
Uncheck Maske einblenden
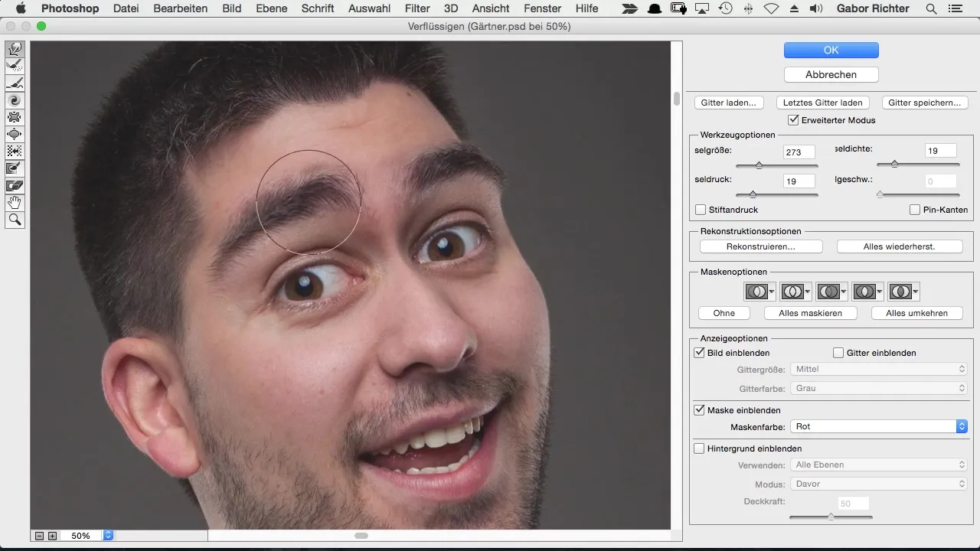[699, 410]
